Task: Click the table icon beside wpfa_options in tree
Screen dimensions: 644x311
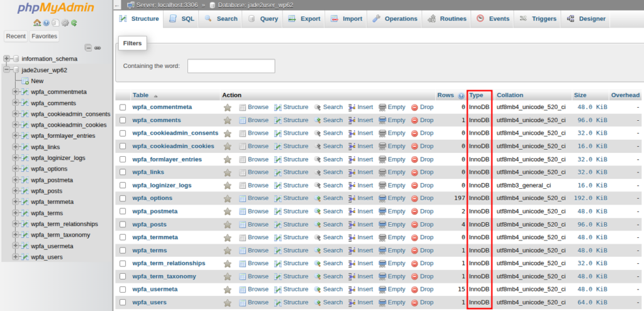Action: point(25,169)
